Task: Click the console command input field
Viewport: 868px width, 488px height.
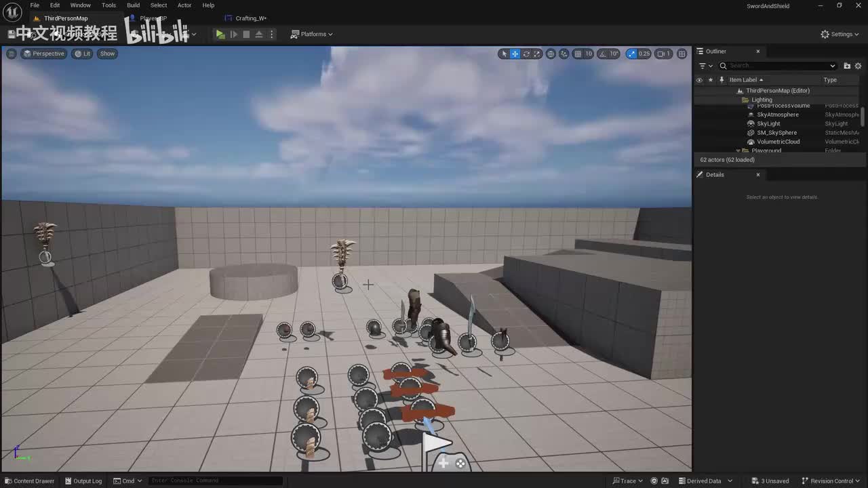Action: (x=214, y=481)
